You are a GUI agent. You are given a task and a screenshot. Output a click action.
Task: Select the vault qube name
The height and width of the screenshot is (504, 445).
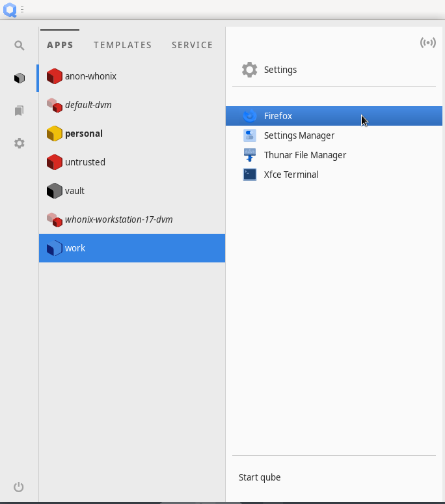[x=74, y=191]
